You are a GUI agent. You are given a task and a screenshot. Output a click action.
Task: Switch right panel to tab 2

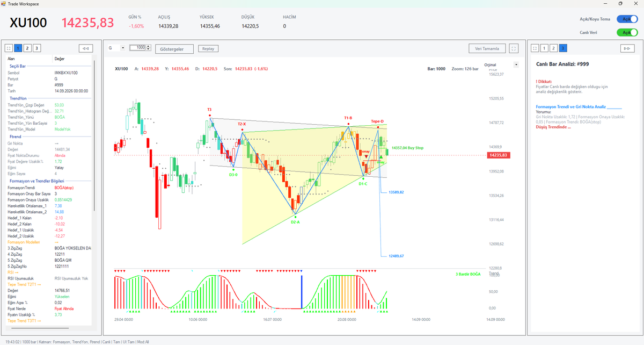[x=553, y=48]
